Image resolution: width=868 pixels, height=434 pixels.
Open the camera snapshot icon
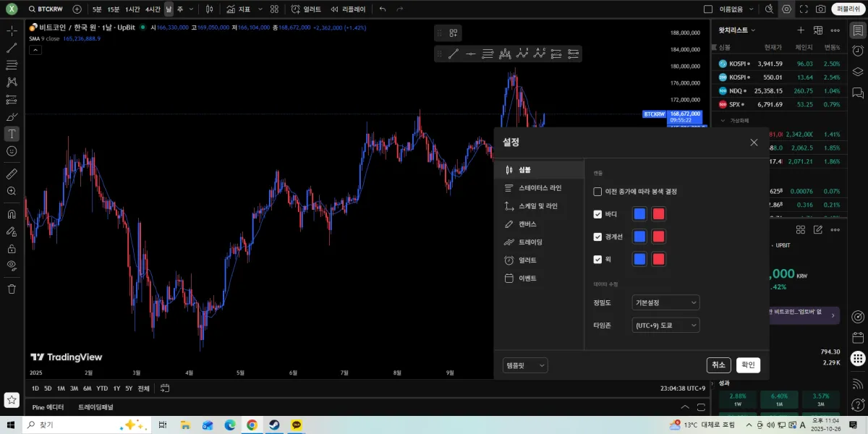(x=821, y=9)
